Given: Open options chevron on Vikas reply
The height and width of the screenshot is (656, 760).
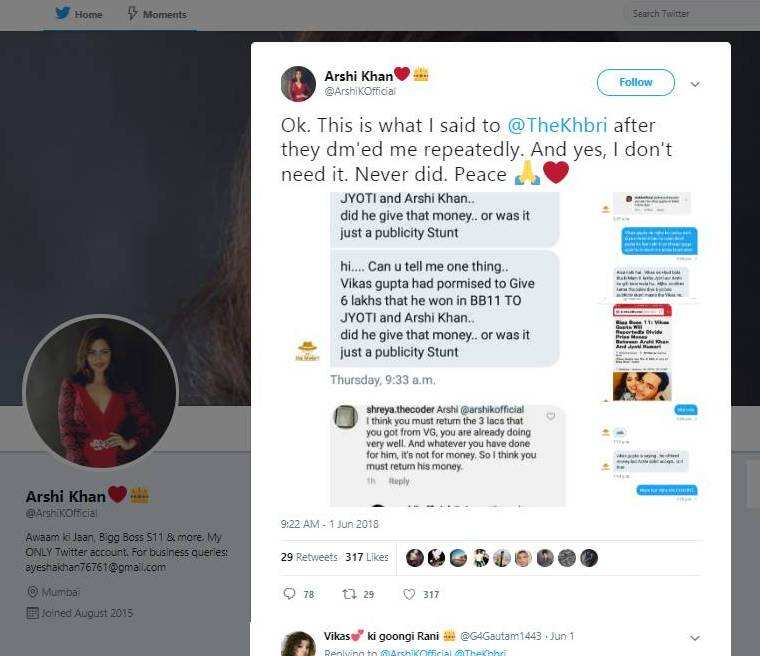Looking at the screenshot, I should (696, 637).
